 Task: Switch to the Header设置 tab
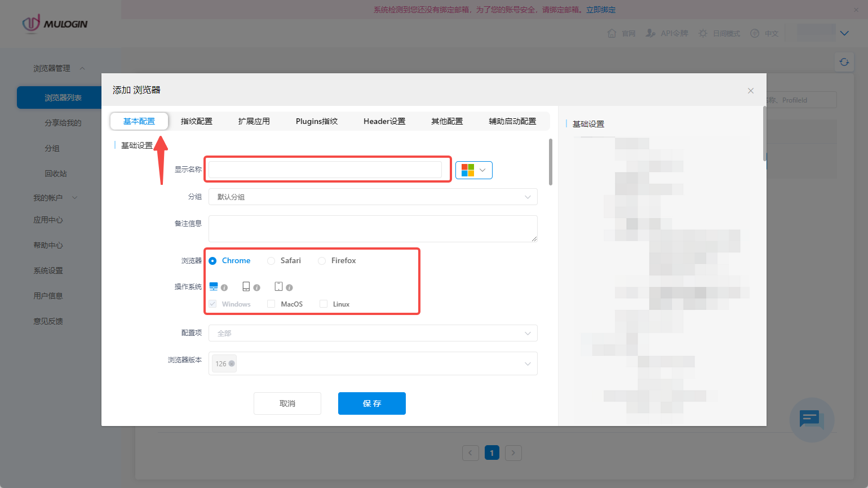384,121
